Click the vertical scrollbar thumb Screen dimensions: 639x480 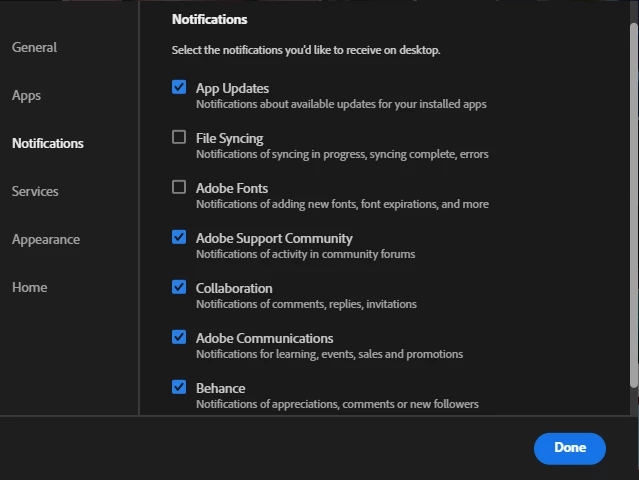pyautogui.click(x=634, y=205)
